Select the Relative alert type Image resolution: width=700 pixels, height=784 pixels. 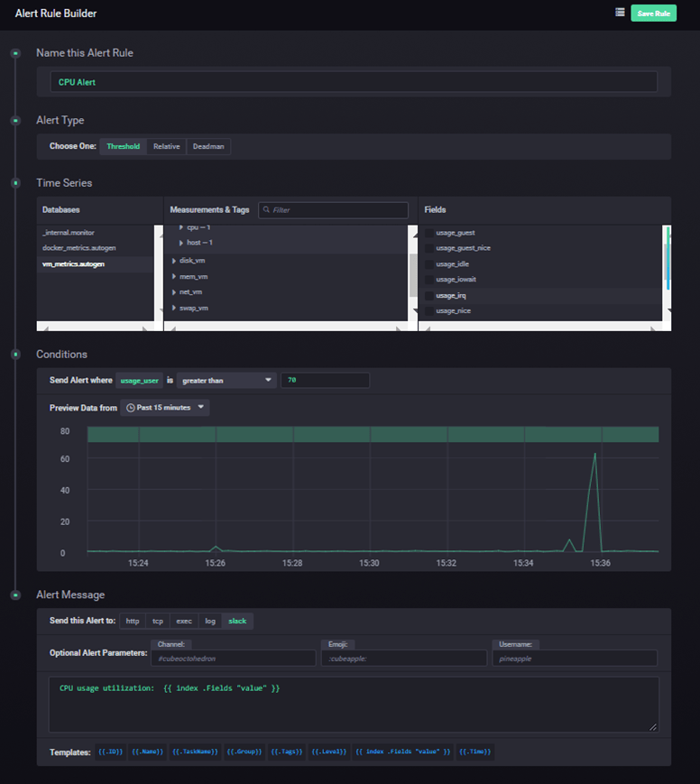coord(166,146)
